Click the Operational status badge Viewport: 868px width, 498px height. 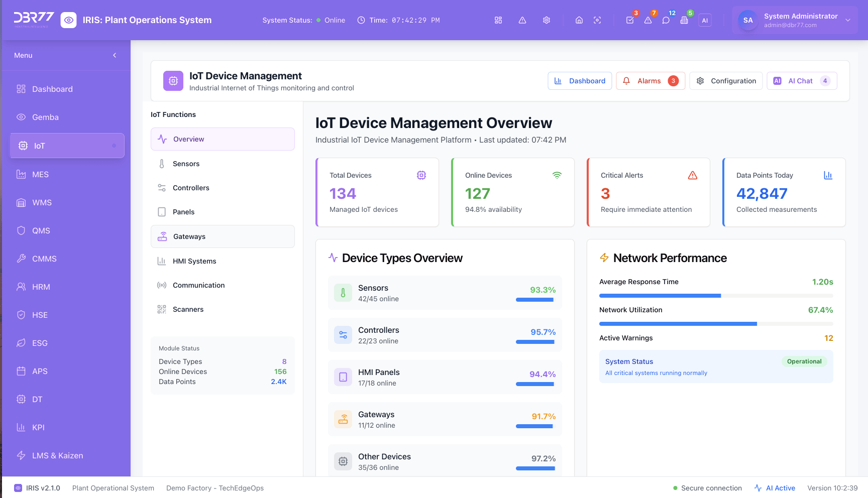coord(804,361)
